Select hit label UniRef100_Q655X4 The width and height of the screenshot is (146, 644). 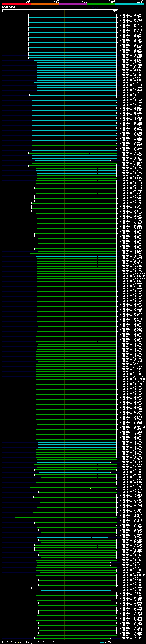coord(131,130)
